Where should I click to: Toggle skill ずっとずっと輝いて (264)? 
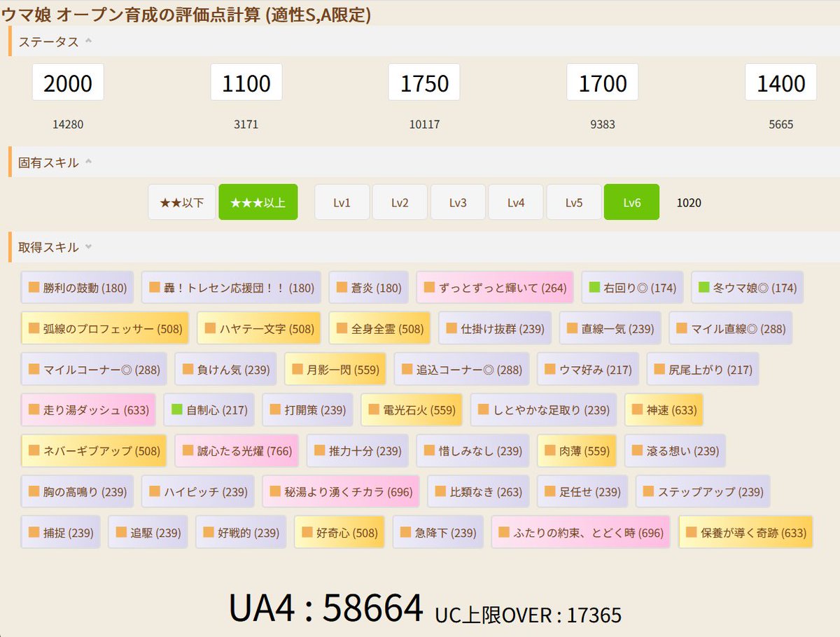coord(495,288)
